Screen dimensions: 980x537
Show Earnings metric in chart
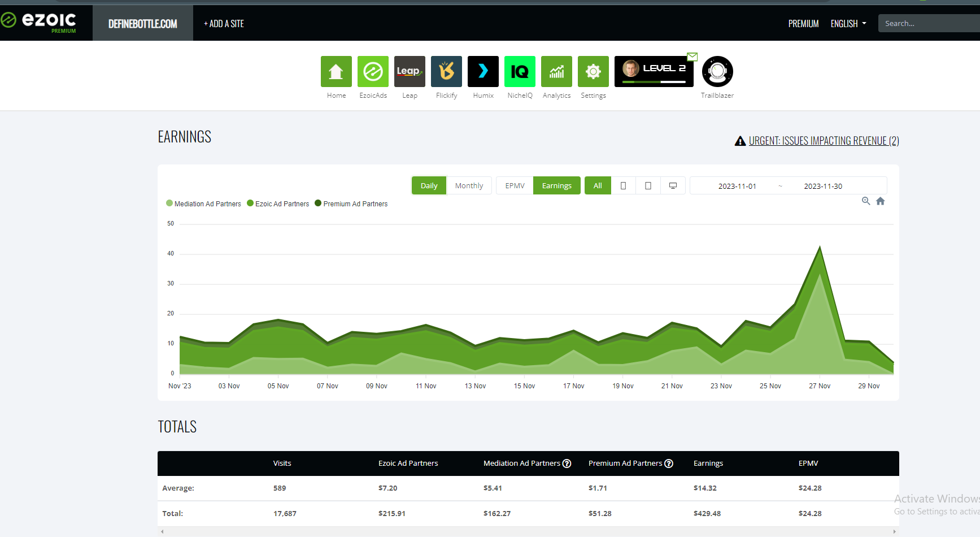[557, 185]
